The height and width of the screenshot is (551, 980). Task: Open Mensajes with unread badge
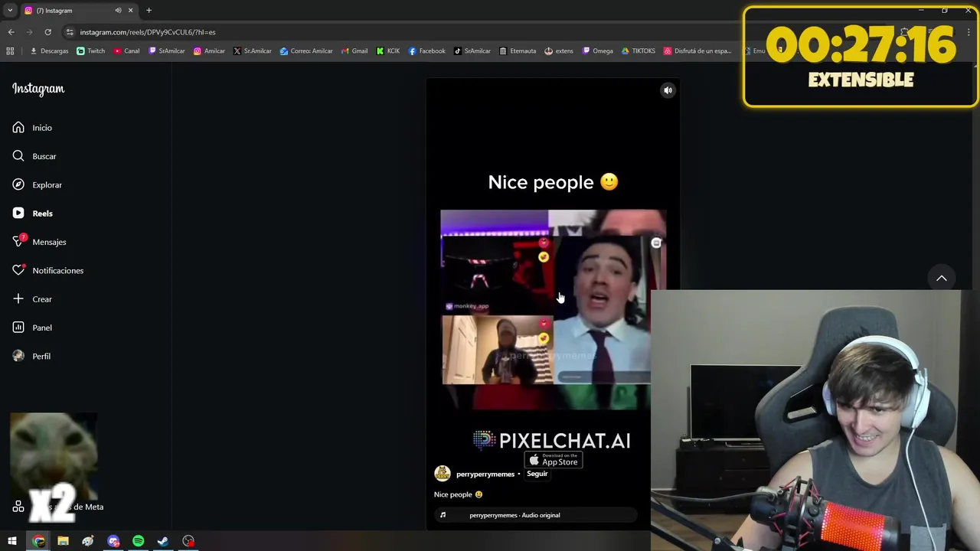coord(39,242)
